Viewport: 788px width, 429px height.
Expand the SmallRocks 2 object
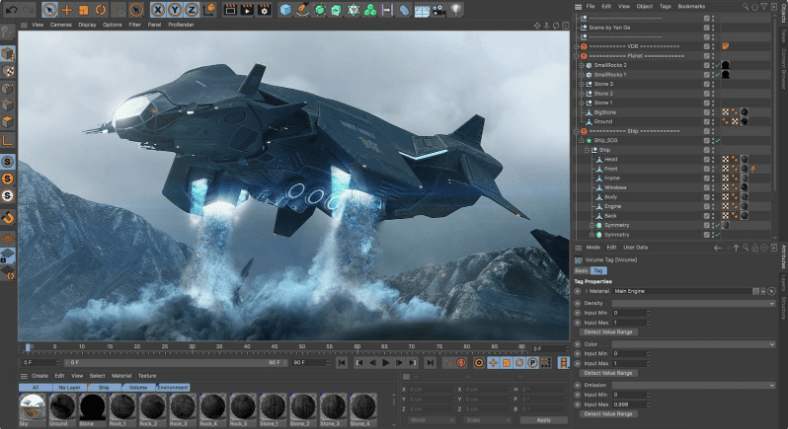pos(581,65)
